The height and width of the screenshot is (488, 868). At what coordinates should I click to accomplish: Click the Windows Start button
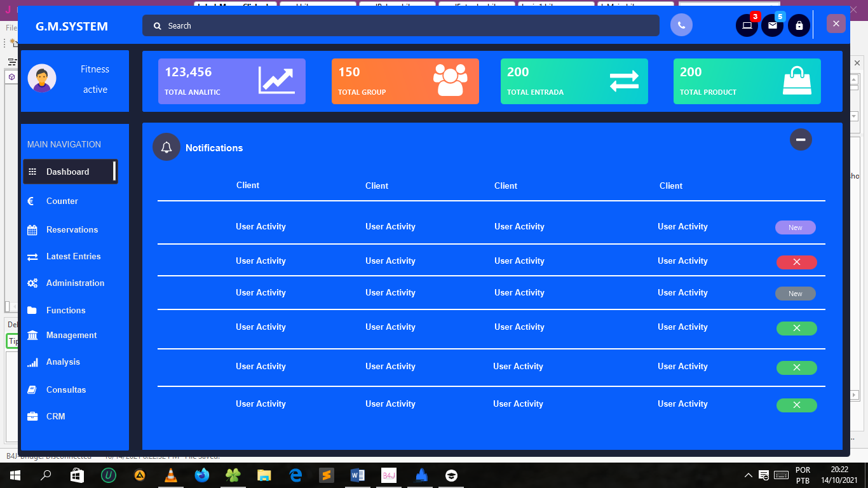[15, 475]
